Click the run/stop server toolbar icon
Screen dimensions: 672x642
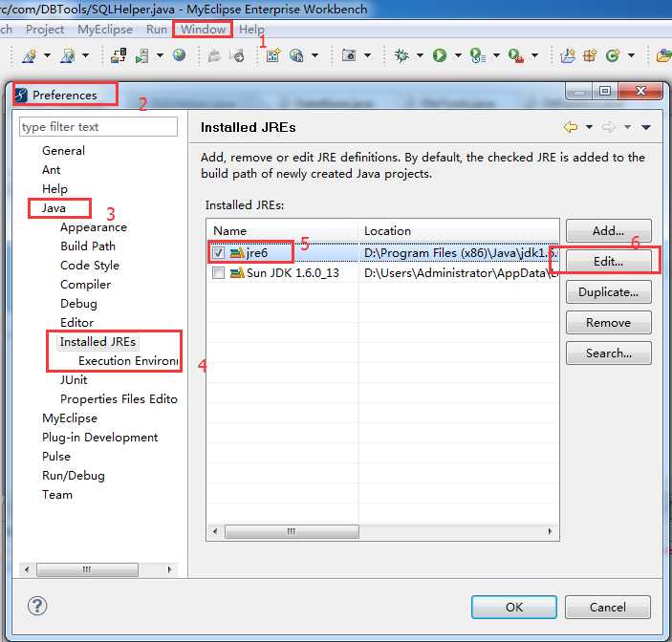coord(142,55)
